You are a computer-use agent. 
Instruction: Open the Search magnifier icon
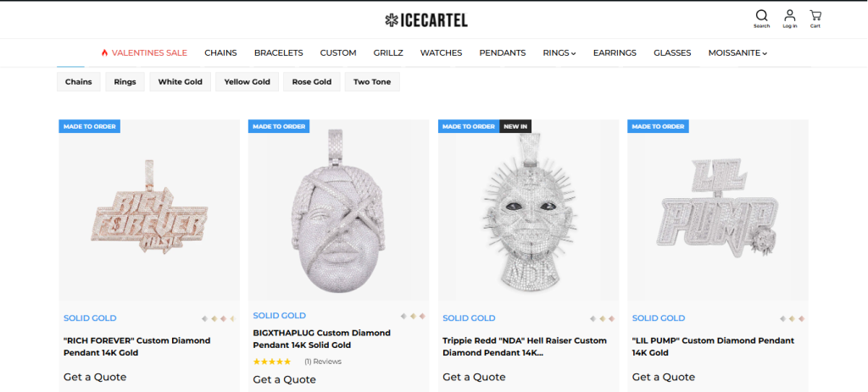click(761, 16)
